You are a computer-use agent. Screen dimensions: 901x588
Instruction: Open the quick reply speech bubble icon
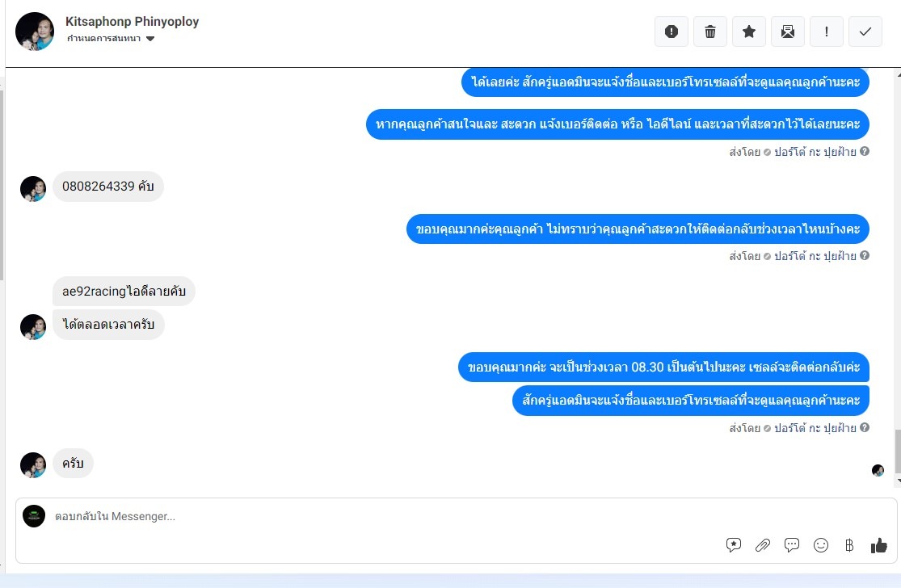coord(792,545)
